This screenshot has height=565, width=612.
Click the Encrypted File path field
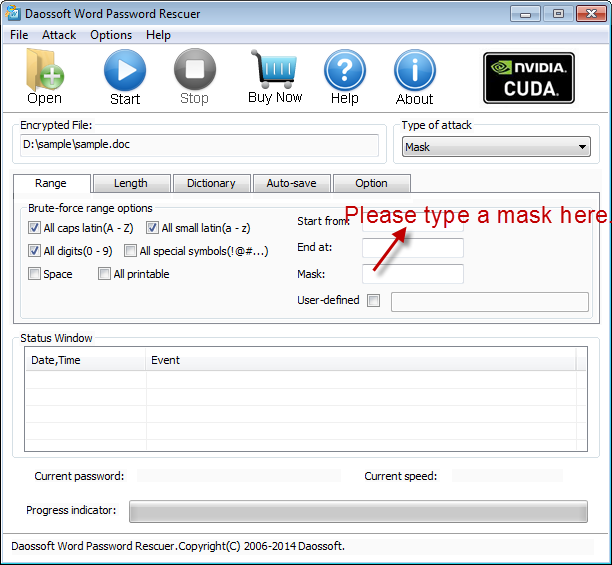coord(199,145)
